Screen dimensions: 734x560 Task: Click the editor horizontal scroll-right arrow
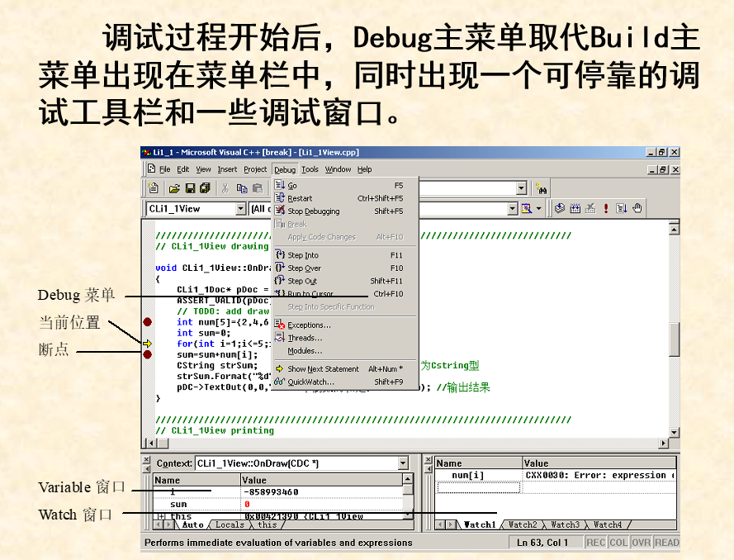663,443
